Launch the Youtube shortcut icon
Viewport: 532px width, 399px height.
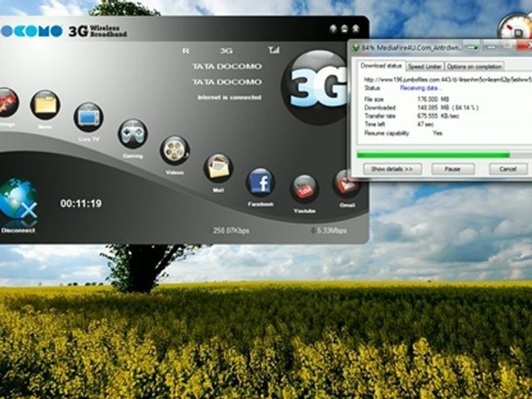[304, 190]
